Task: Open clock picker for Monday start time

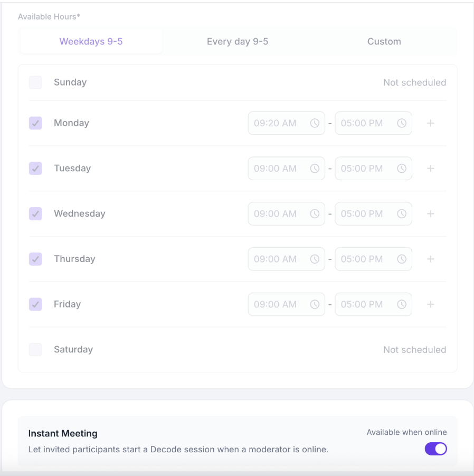Action: [315, 123]
